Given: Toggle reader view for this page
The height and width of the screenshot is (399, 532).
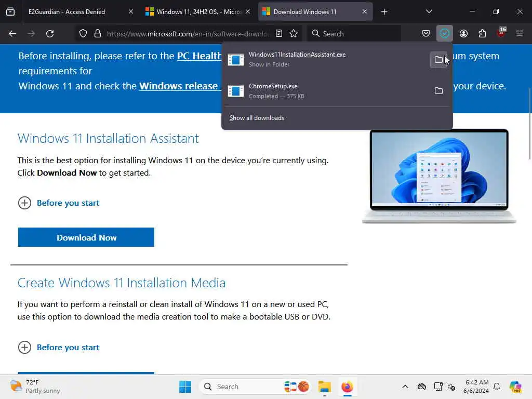Looking at the screenshot, I should tap(279, 33).
